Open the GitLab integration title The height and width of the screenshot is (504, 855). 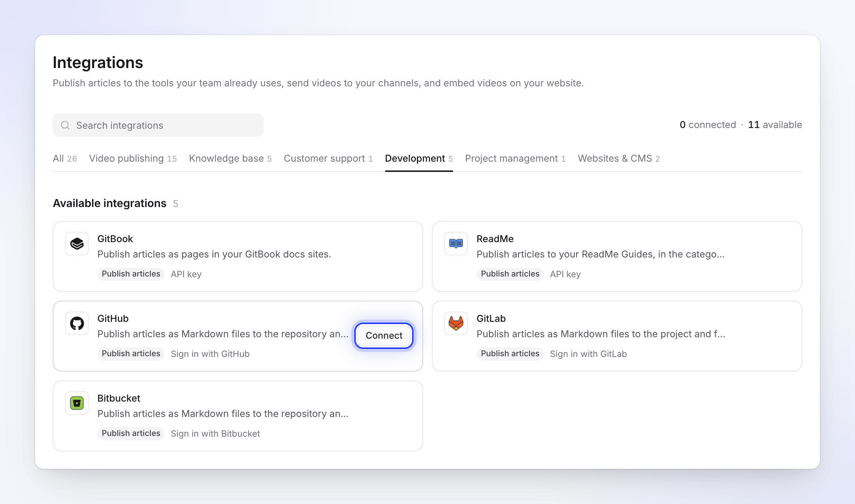(x=491, y=319)
